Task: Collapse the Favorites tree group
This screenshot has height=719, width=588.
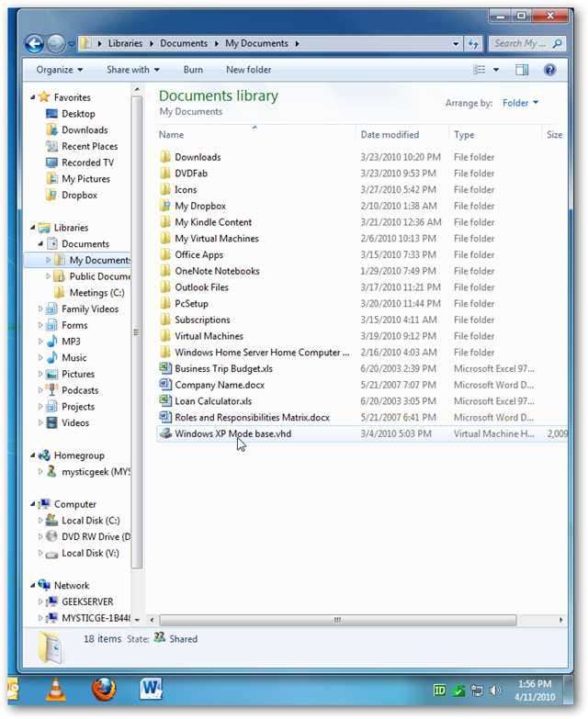Action: click(33, 97)
